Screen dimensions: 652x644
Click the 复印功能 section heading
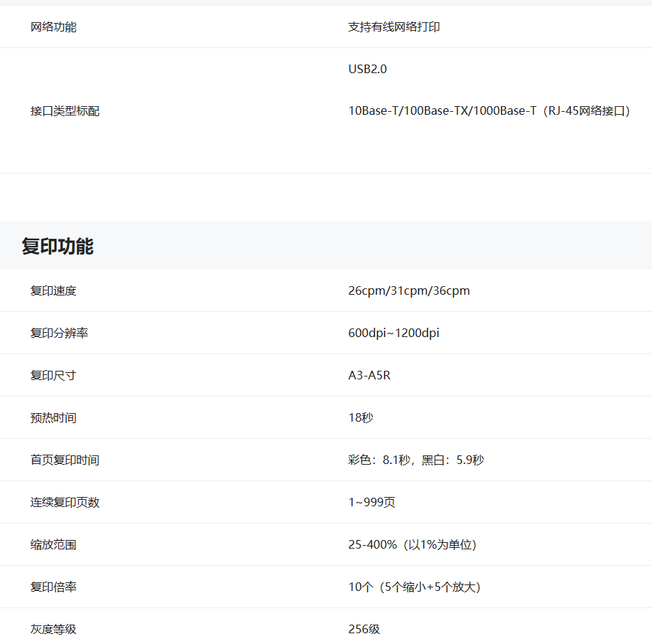click(x=57, y=247)
